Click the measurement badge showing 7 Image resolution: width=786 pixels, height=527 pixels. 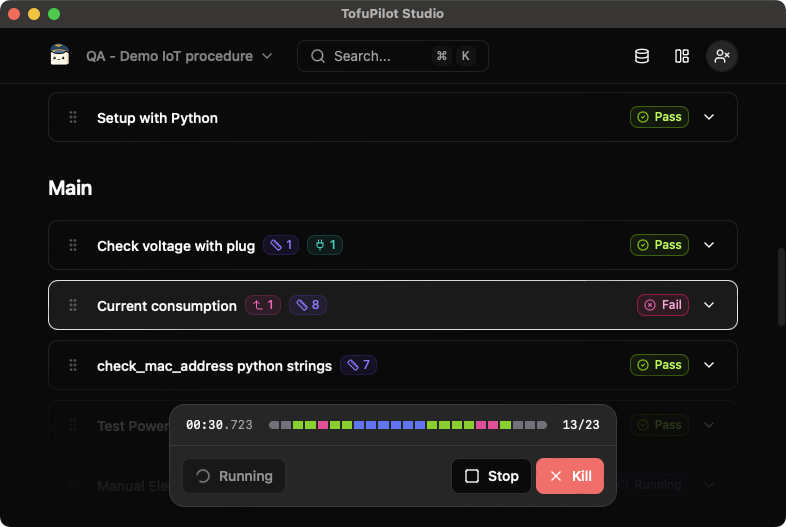358,365
